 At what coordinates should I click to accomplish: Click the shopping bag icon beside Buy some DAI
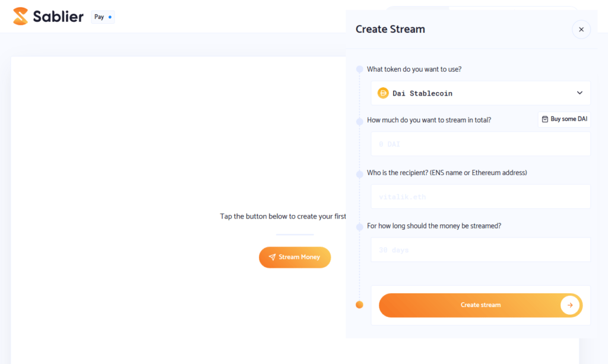544,119
